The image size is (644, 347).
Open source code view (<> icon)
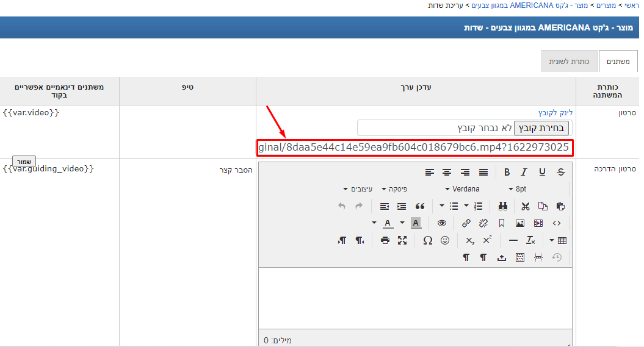coord(557,223)
